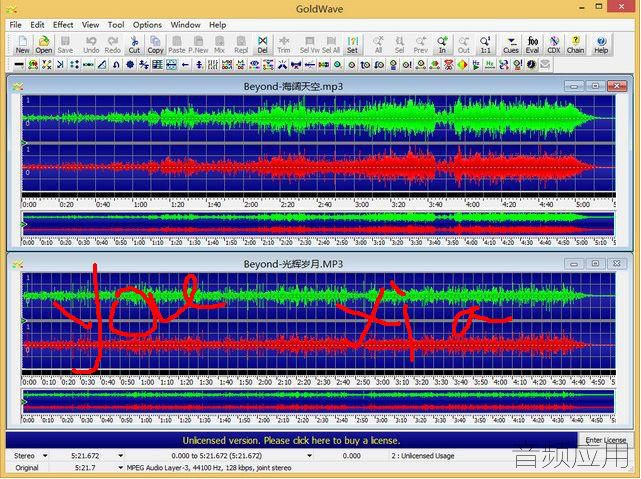641x479 pixels.
Task: Expand the Stereo channel dropdown arrow
Action: coord(45,455)
